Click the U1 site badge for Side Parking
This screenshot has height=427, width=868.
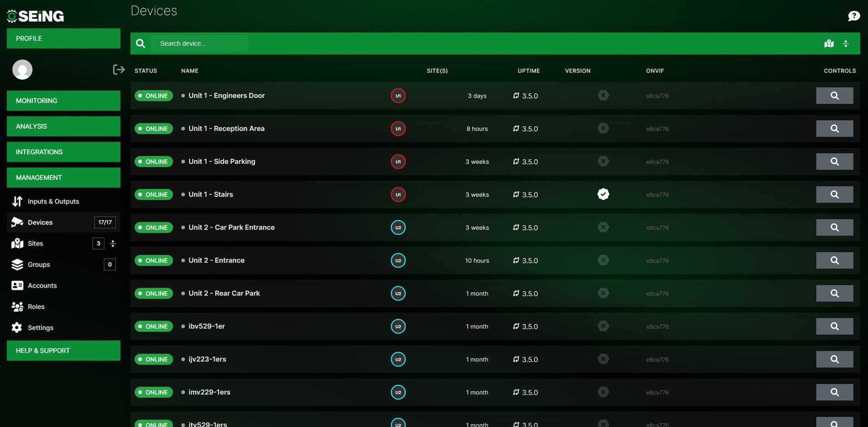398,162
